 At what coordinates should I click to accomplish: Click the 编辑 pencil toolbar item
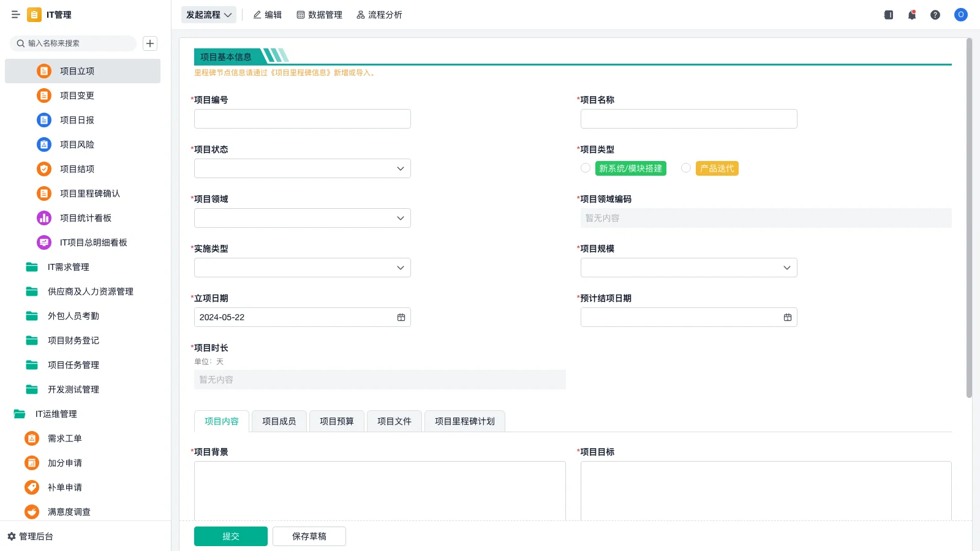[x=268, y=15]
